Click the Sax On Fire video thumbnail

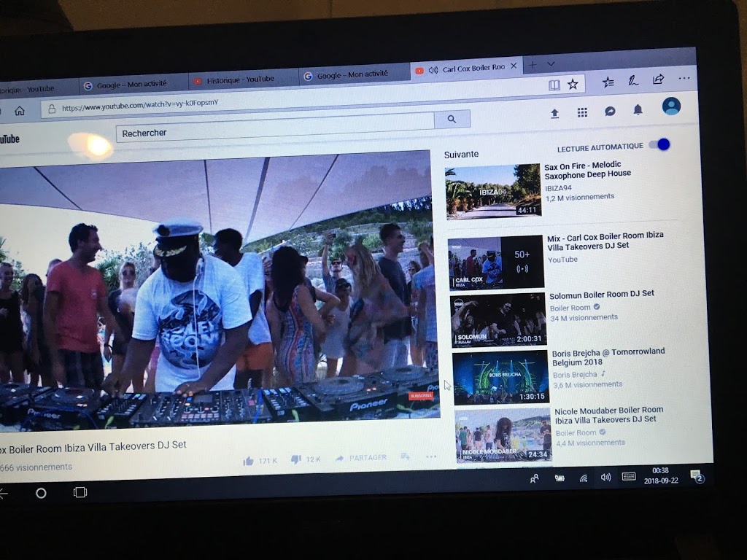(493, 191)
